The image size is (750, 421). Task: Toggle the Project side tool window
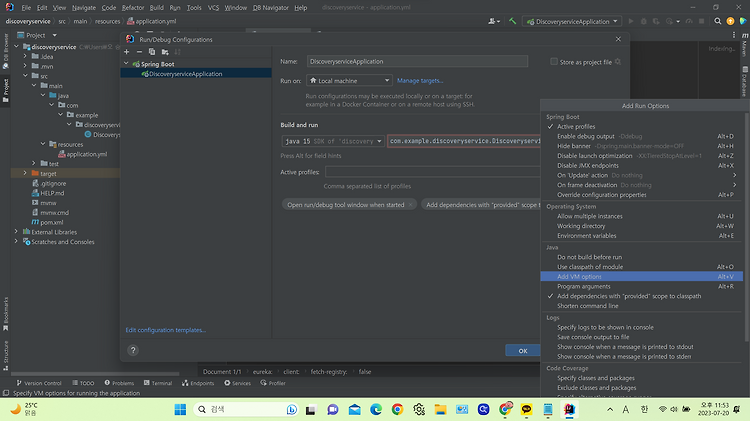[x=6, y=91]
